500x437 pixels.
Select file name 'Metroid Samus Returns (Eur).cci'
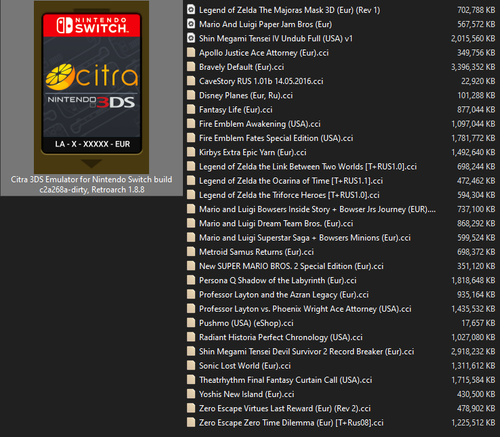point(256,252)
